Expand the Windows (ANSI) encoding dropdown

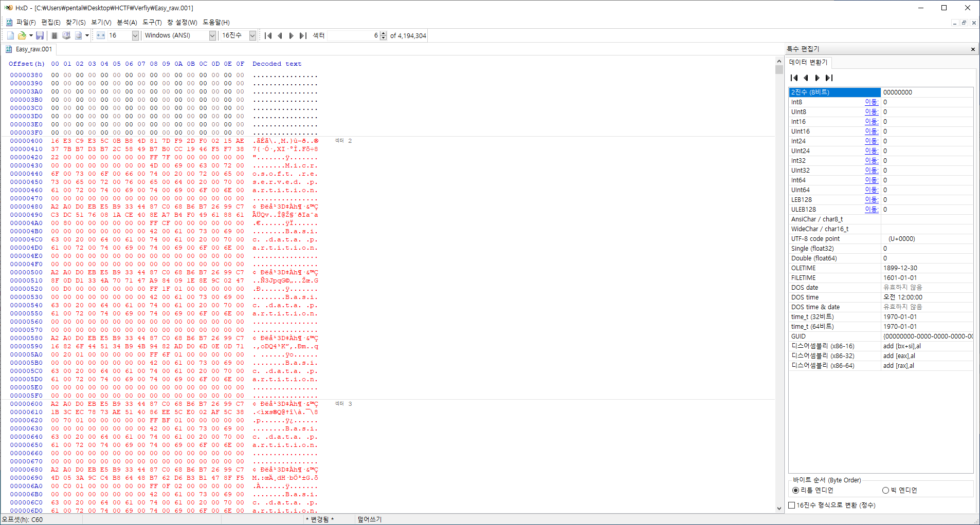tap(212, 35)
